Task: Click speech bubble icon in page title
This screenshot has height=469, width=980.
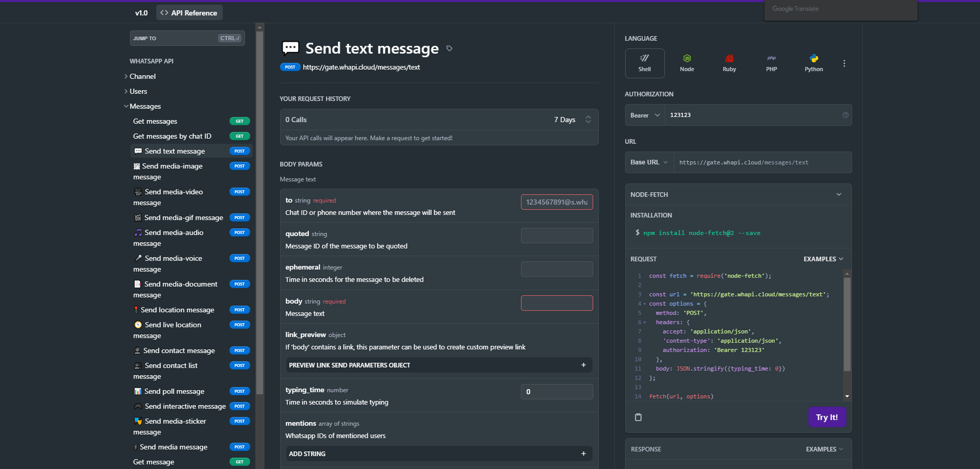Action: pyautogui.click(x=290, y=48)
